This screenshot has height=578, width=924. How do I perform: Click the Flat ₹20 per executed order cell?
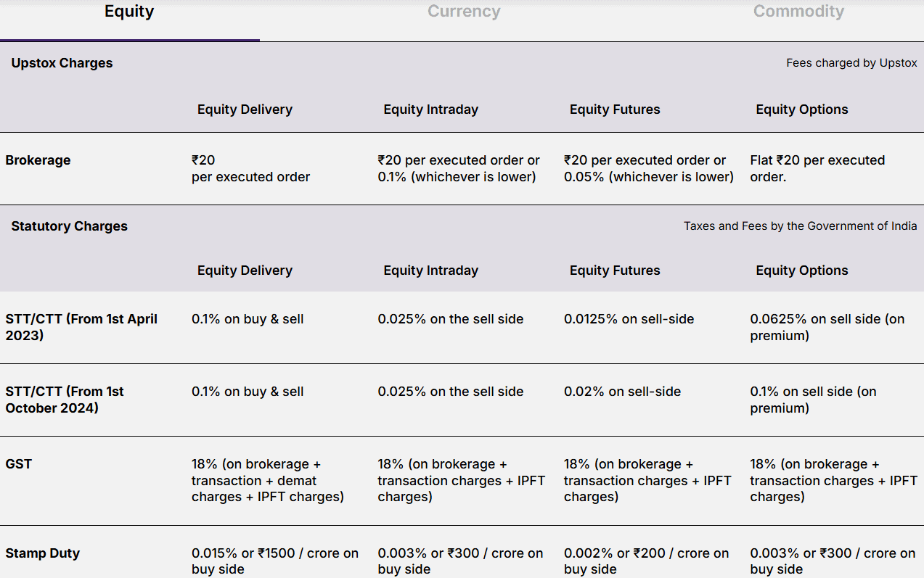pos(817,168)
